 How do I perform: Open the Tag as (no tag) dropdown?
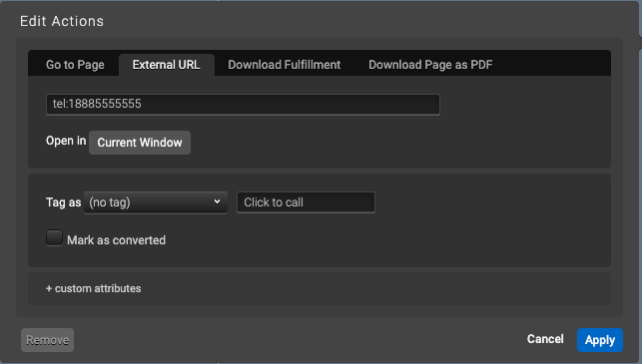coord(156,202)
